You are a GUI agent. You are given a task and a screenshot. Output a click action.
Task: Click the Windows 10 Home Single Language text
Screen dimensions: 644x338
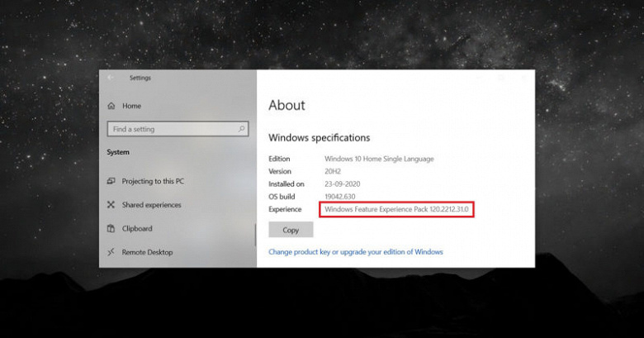pyautogui.click(x=379, y=159)
